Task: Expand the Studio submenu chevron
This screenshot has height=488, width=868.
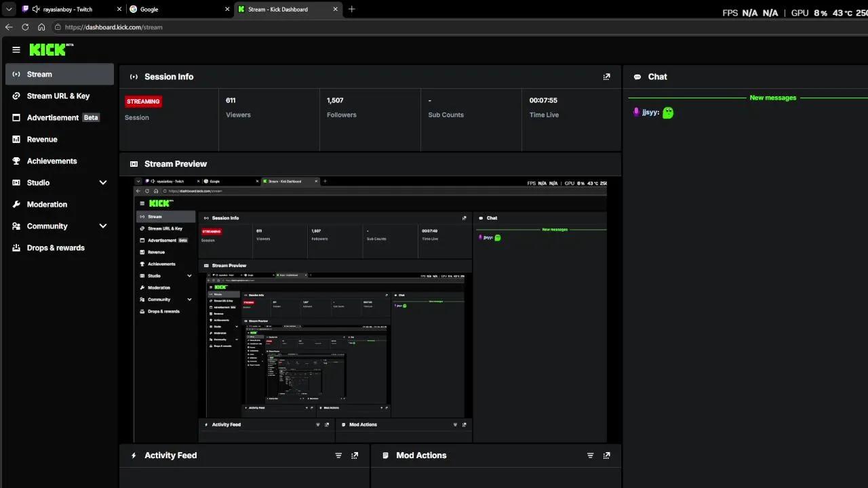Action: point(103,183)
